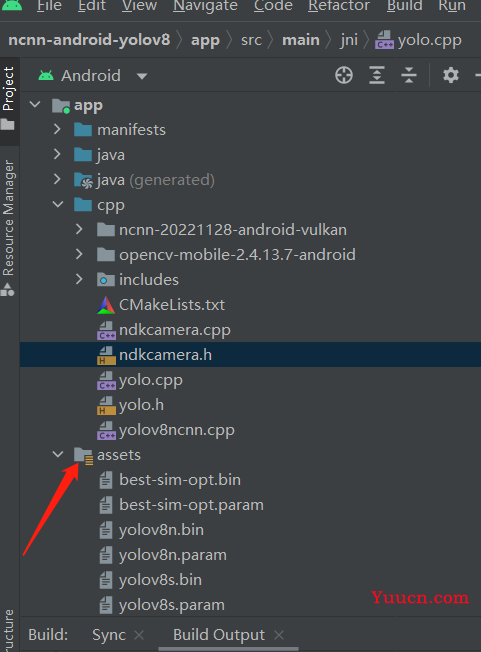The width and height of the screenshot is (481, 652).
Task: Expand the manifests folder
Action: [58, 130]
